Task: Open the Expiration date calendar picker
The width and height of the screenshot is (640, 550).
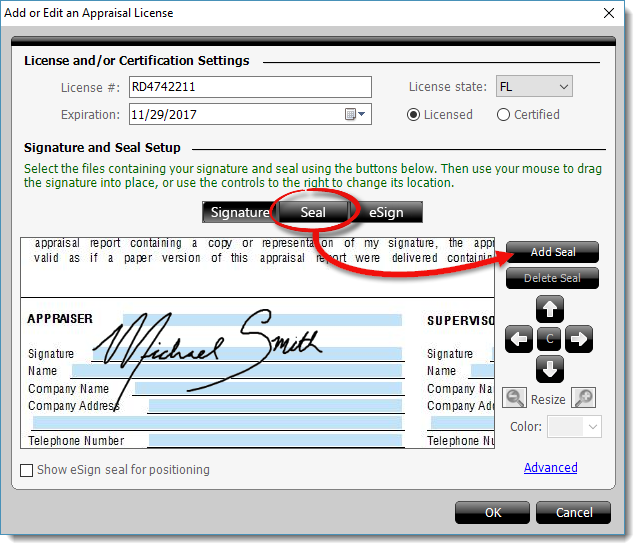Action: (x=355, y=114)
